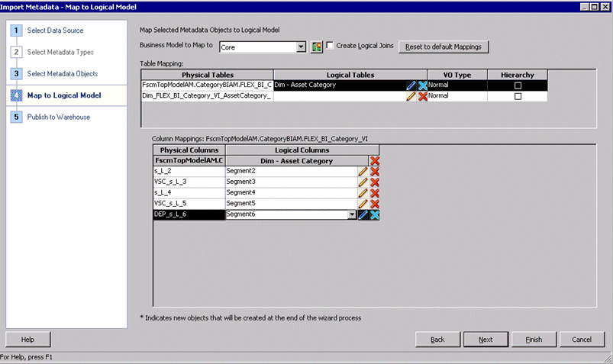Viewport: 613px width, 364px height.
Task: Delete the Segment6 column mapping
Action: pyautogui.click(x=375, y=214)
